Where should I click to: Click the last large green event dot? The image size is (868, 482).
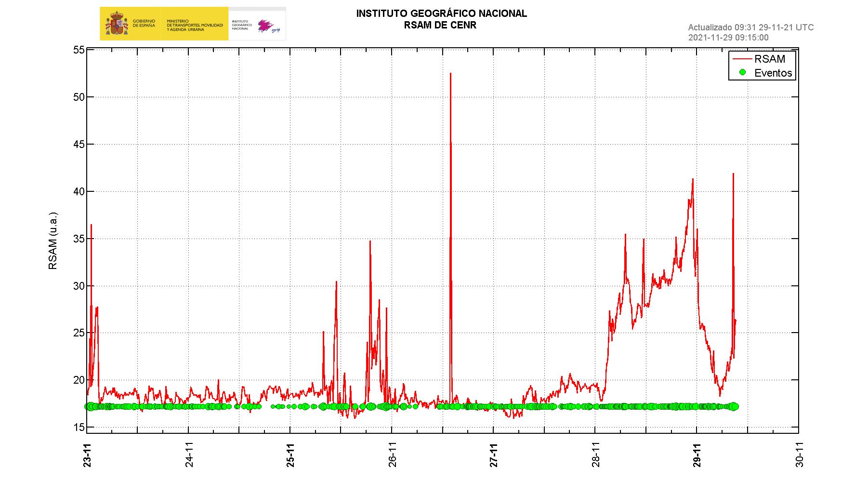[734, 406]
